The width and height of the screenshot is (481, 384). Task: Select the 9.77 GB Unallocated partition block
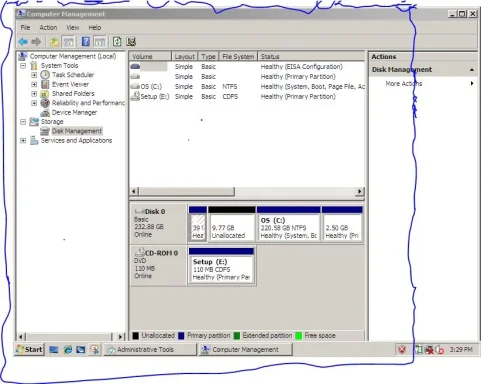232,223
